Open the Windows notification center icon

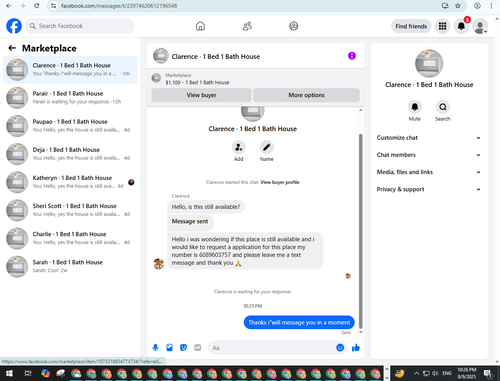(488, 373)
